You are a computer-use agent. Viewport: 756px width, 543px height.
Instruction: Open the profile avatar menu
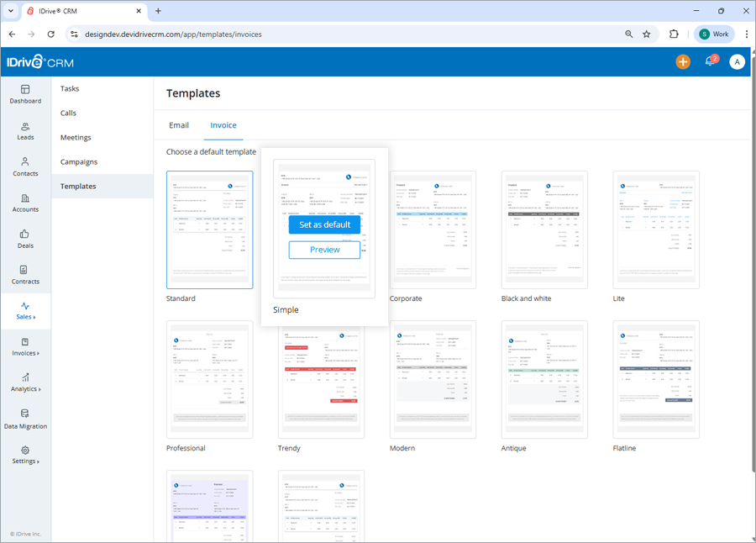pos(737,61)
